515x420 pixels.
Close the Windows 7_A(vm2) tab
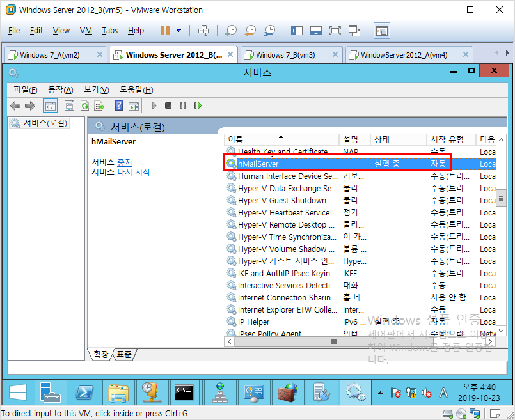(x=100, y=54)
